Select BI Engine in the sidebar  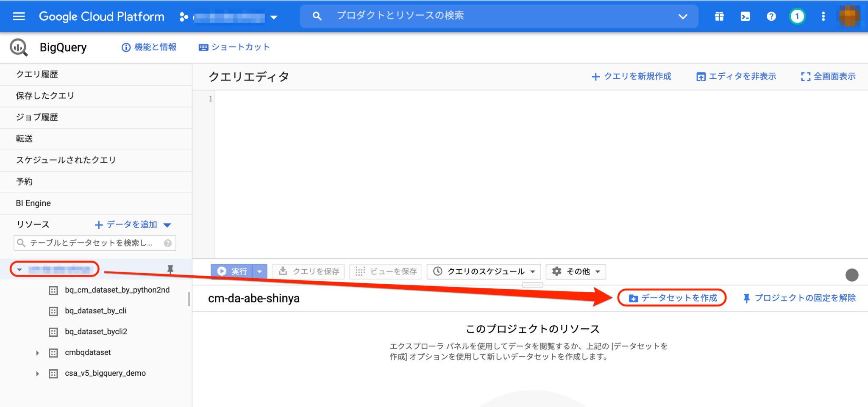click(32, 203)
